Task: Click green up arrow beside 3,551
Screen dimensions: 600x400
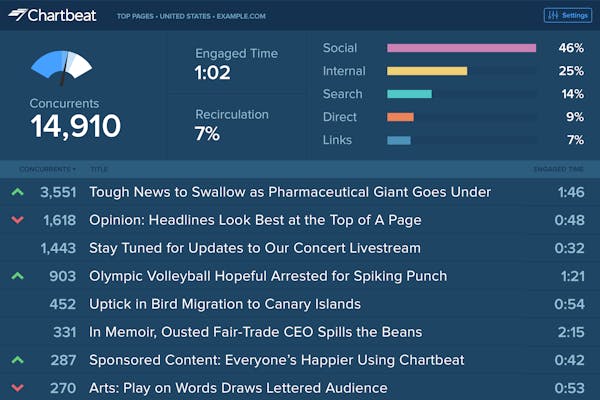Action: tap(17, 192)
